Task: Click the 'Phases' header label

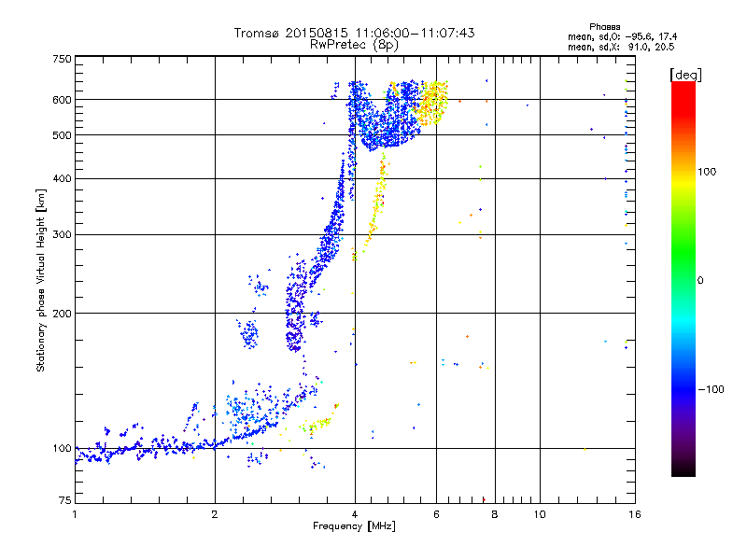Action: [604, 27]
